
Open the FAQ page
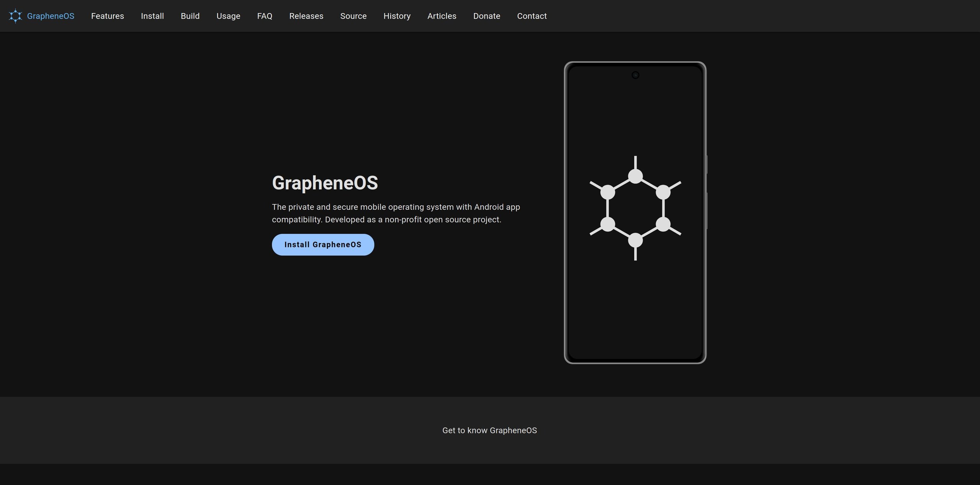pyautogui.click(x=265, y=16)
